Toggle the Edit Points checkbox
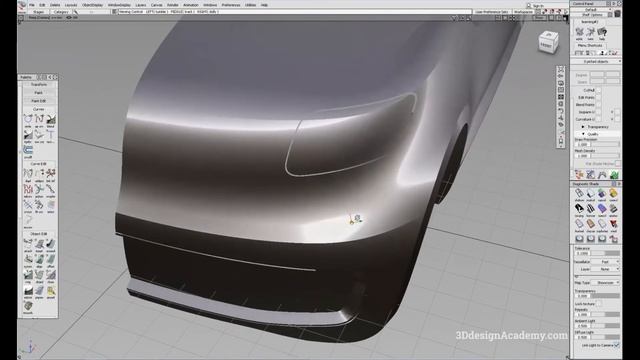640x360 pixels. click(x=598, y=98)
